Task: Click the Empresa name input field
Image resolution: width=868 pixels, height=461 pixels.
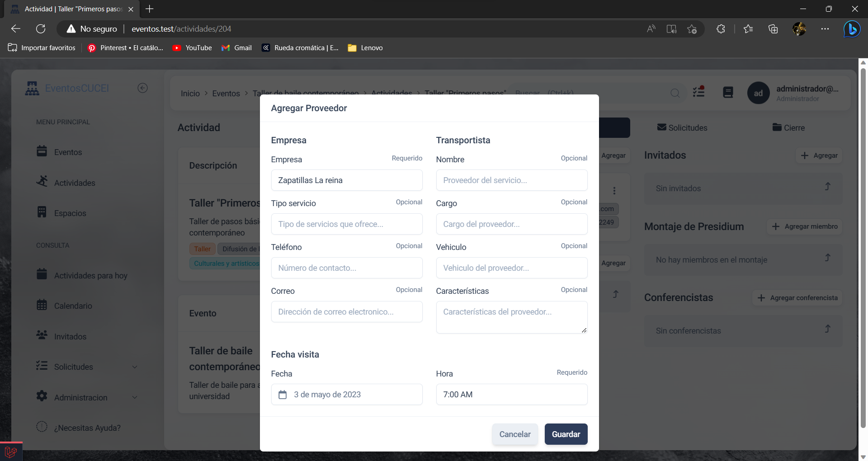Action: point(346,180)
